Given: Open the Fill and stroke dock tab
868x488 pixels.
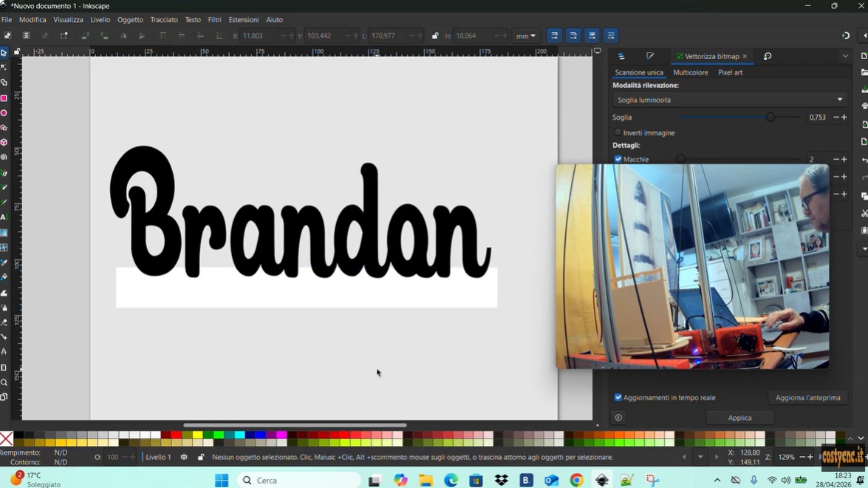Looking at the screenshot, I should pos(650,56).
